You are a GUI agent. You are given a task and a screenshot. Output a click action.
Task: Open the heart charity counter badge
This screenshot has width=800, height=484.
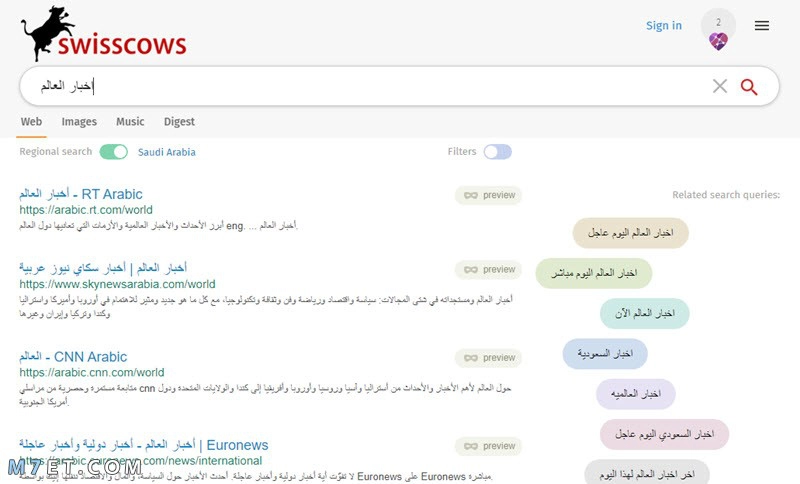pyautogui.click(x=718, y=31)
